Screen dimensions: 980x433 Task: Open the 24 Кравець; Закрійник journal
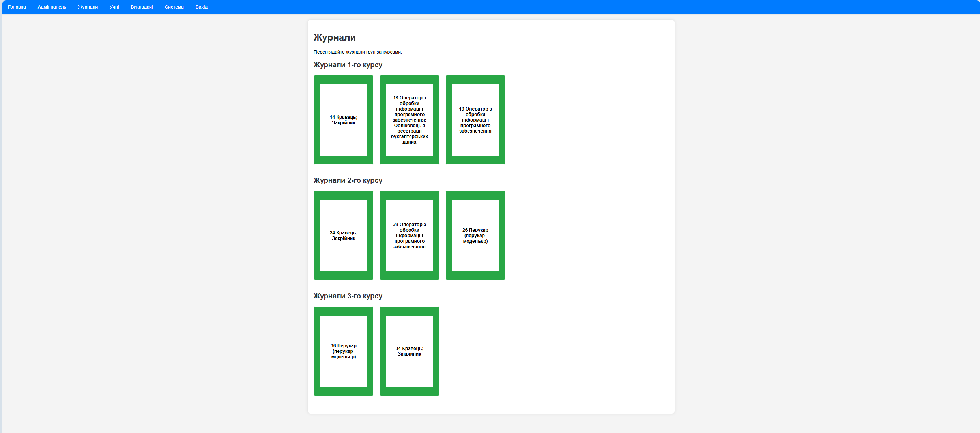pos(343,236)
